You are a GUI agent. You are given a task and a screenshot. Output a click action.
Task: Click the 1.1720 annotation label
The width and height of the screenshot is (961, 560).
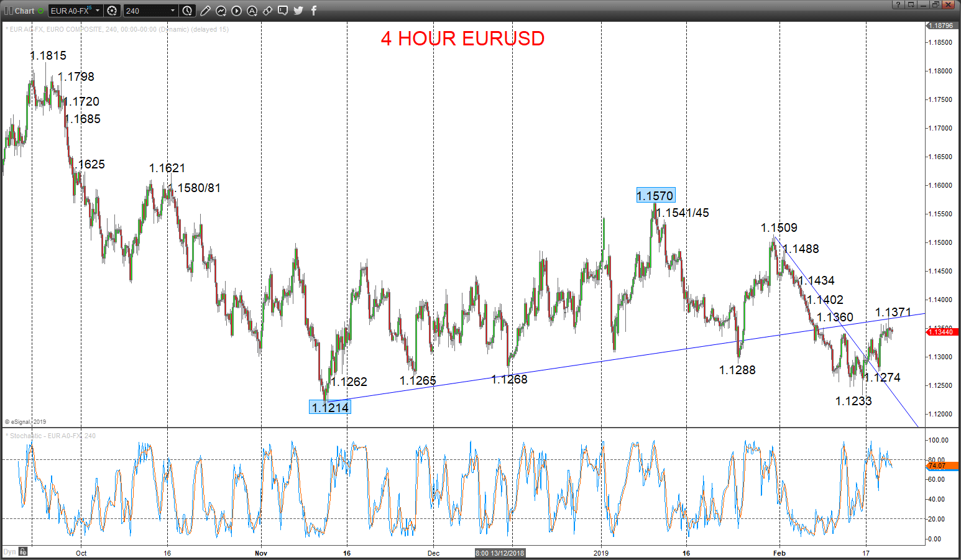click(x=81, y=101)
